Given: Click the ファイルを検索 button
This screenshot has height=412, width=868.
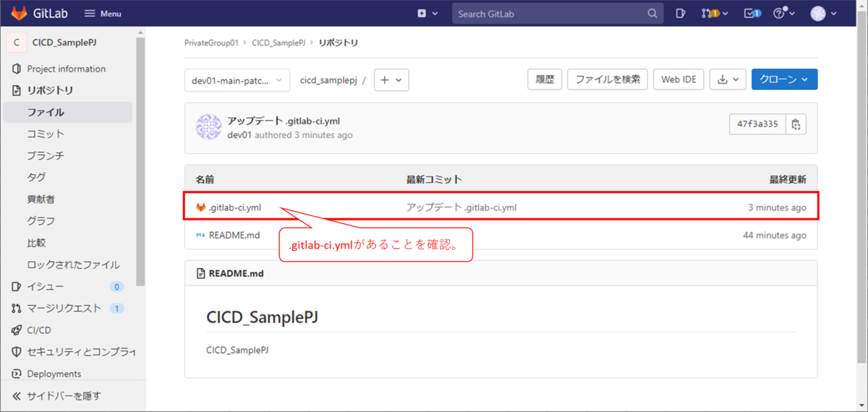Looking at the screenshot, I should [x=608, y=80].
